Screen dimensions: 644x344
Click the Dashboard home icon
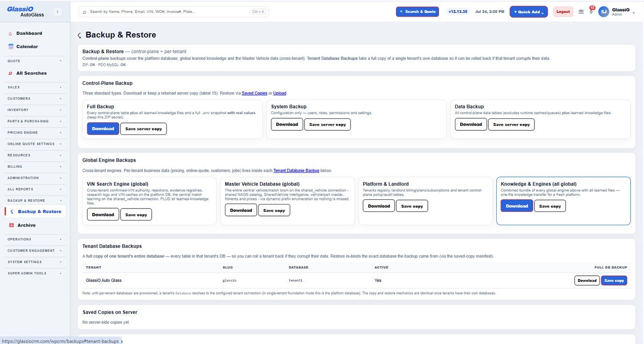11,34
